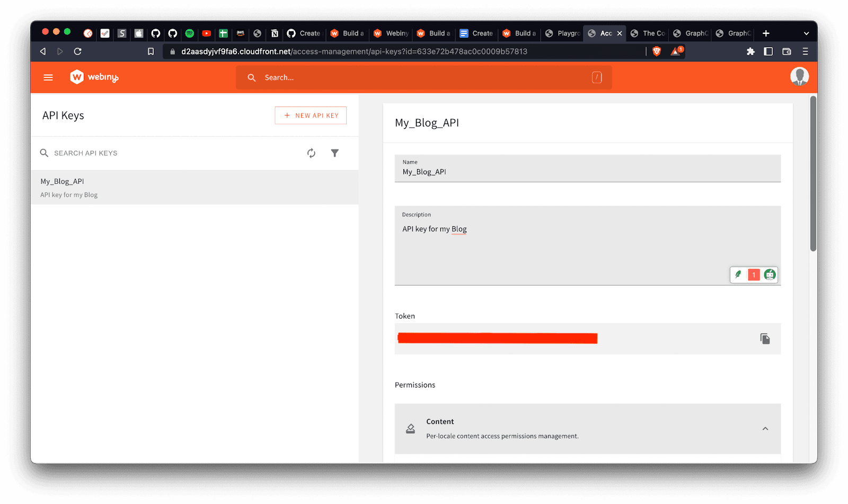Bookmark this page
848x504 pixels.
pyautogui.click(x=151, y=51)
